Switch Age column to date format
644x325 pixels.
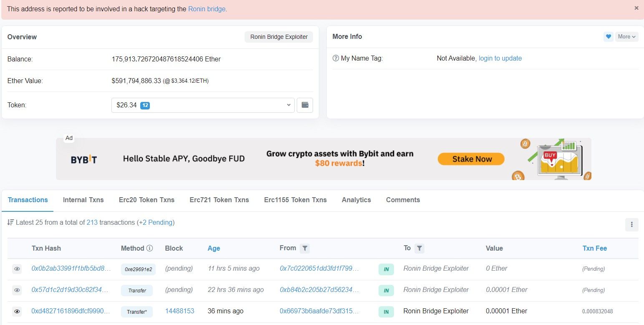(x=214, y=249)
